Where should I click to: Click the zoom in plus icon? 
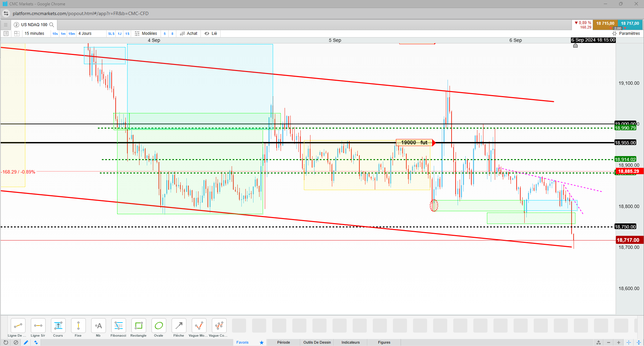[619, 342]
